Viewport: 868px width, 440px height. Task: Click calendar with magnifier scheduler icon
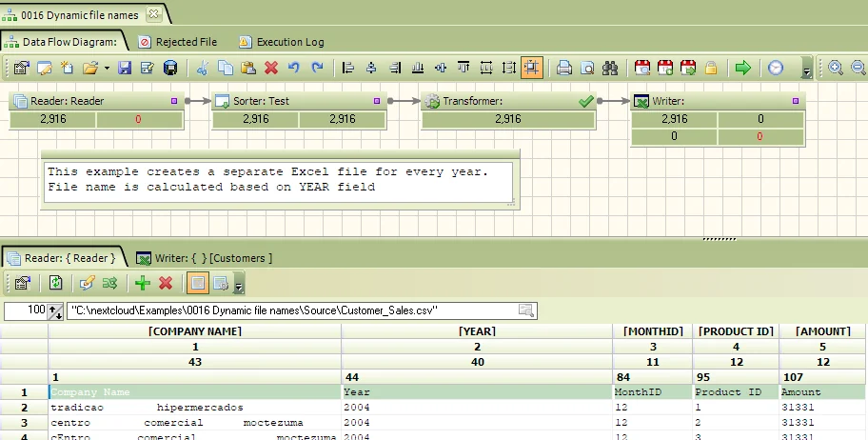tap(642, 68)
